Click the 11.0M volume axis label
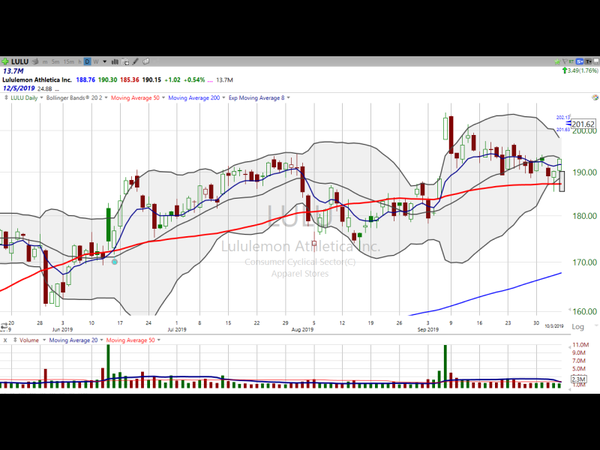The height and width of the screenshot is (450, 600). click(579, 345)
